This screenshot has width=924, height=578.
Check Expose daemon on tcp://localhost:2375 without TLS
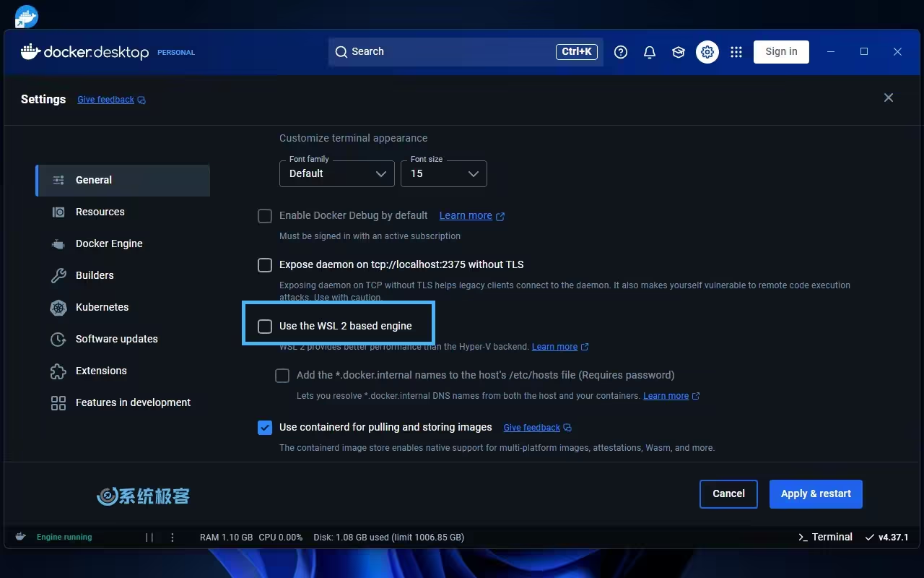[x=265, y=265]
